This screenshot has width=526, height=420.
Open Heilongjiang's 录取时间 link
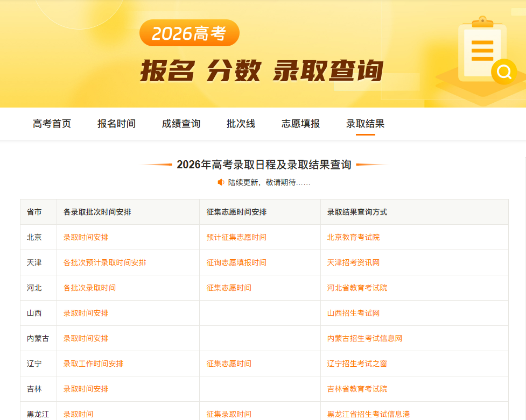point(78,414)
